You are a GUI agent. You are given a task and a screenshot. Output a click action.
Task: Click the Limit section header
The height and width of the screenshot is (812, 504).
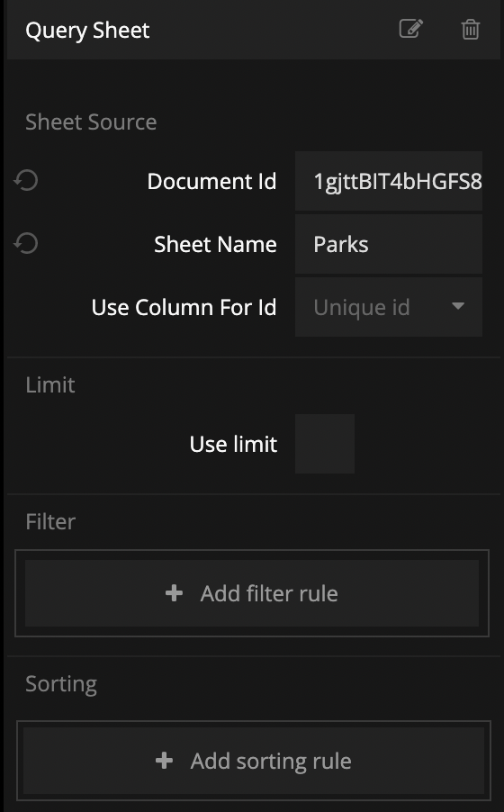click(50, 384)
